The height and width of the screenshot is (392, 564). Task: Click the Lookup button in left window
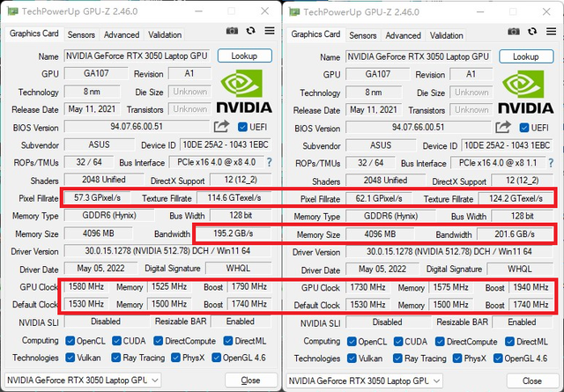(x=245, y=55)
